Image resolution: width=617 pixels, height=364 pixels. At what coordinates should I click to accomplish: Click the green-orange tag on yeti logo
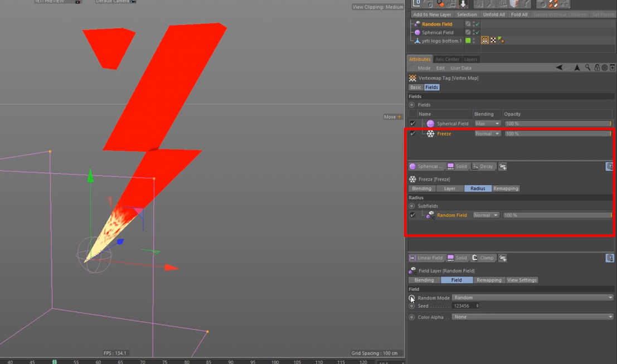pos(501,40)
